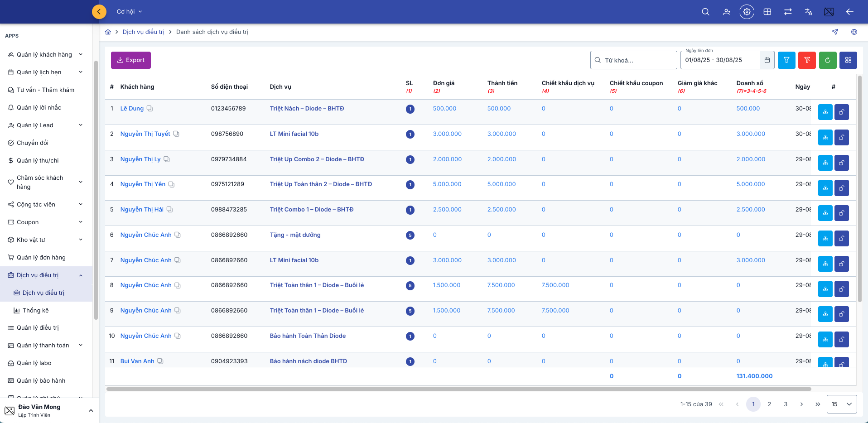Click the language translate icon
Screen dimensions: 868x423
pos(808,12)
